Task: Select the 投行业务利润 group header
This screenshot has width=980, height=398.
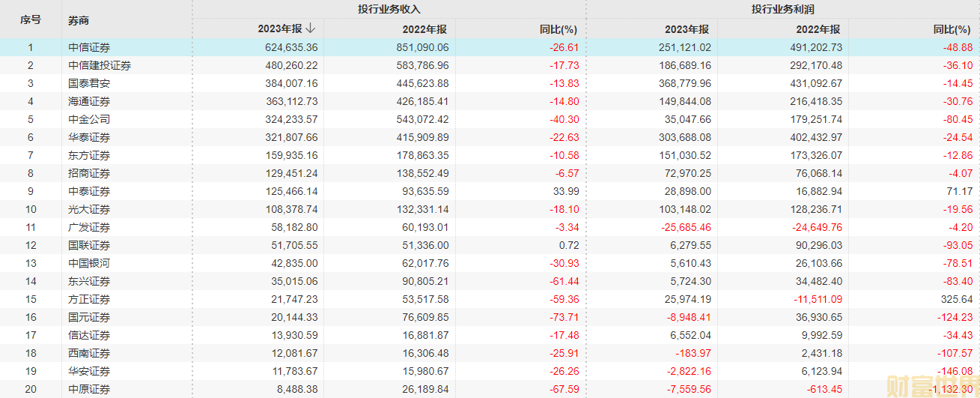Action: point(783,10)
